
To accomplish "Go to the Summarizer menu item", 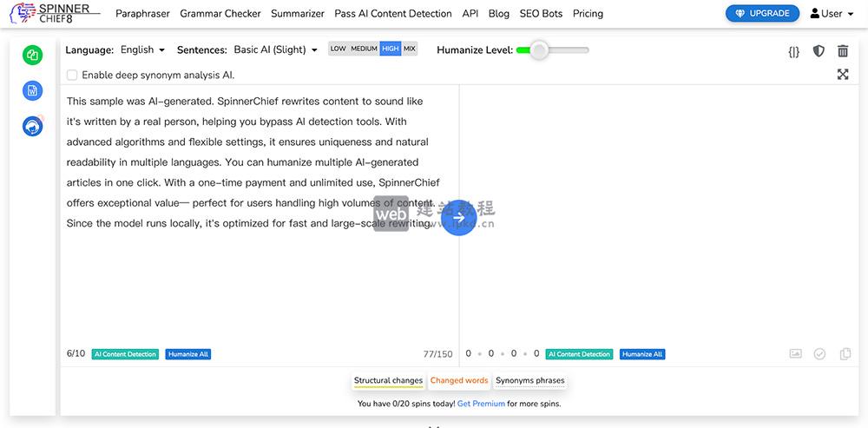I will 297,14.
